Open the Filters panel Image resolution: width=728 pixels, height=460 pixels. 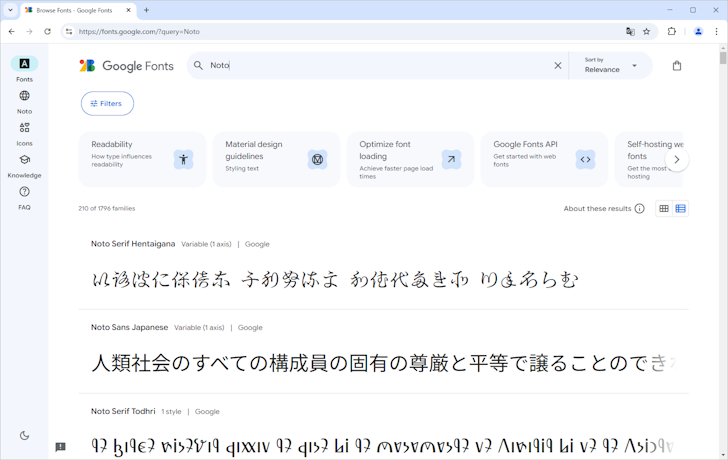point(107,104)
